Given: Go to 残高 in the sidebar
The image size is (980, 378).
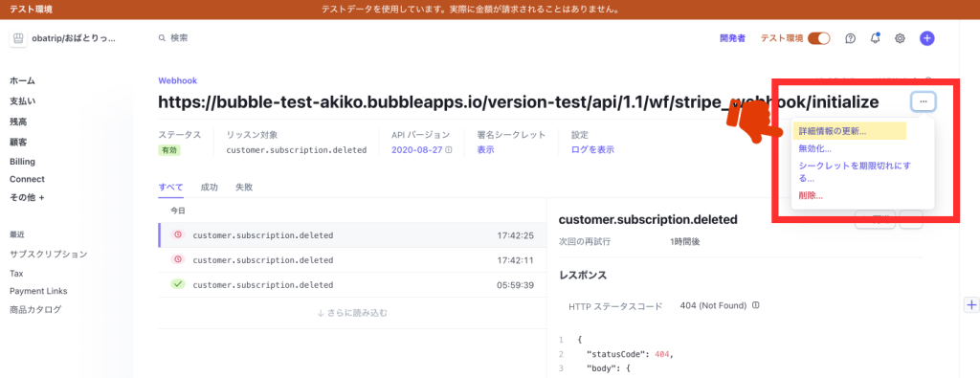Looking at the screenshot, I should [x=18, y=122].
